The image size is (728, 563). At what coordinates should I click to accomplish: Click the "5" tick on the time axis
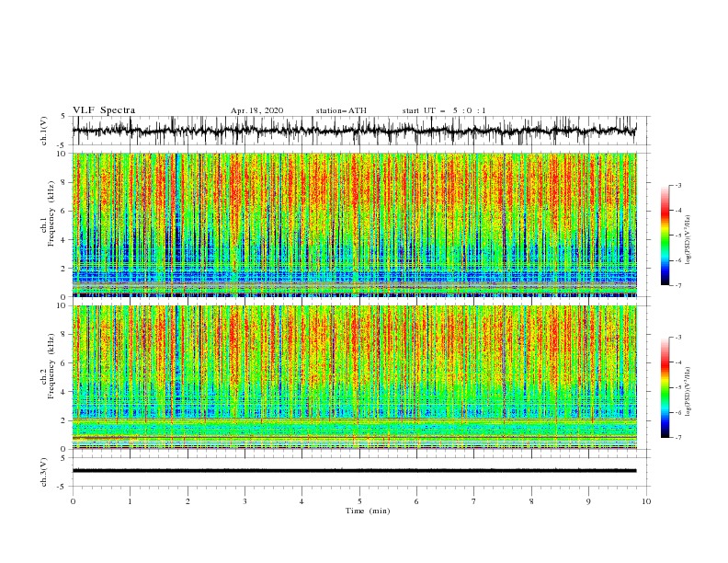pos(359,501)
